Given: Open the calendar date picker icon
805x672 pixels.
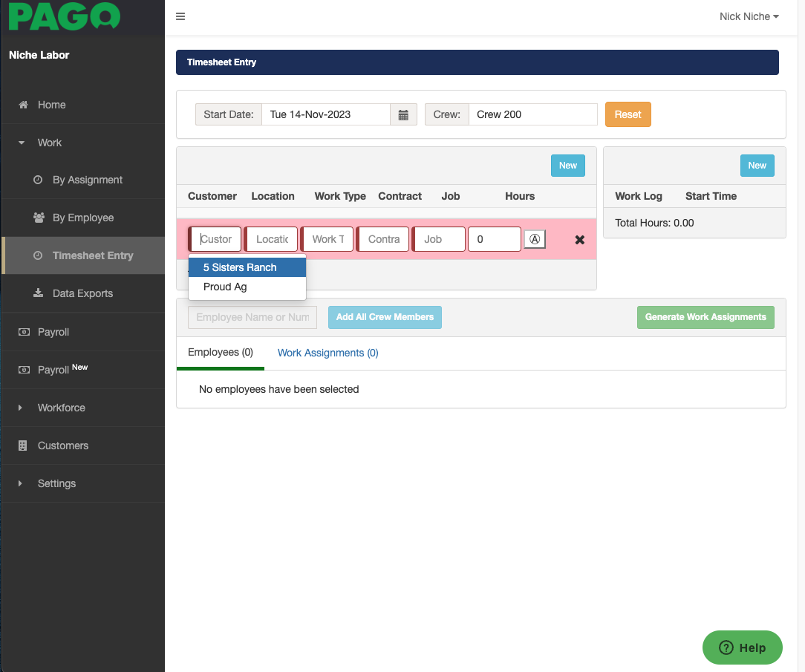Looking at the screenshot, I should pyautogui.click(x=403, y=114).
